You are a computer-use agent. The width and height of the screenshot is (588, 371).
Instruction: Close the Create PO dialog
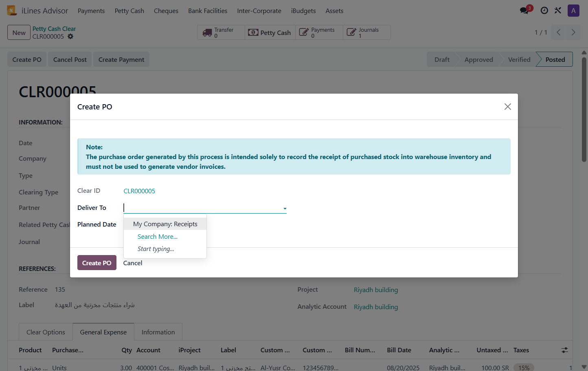tap(507, 107)
